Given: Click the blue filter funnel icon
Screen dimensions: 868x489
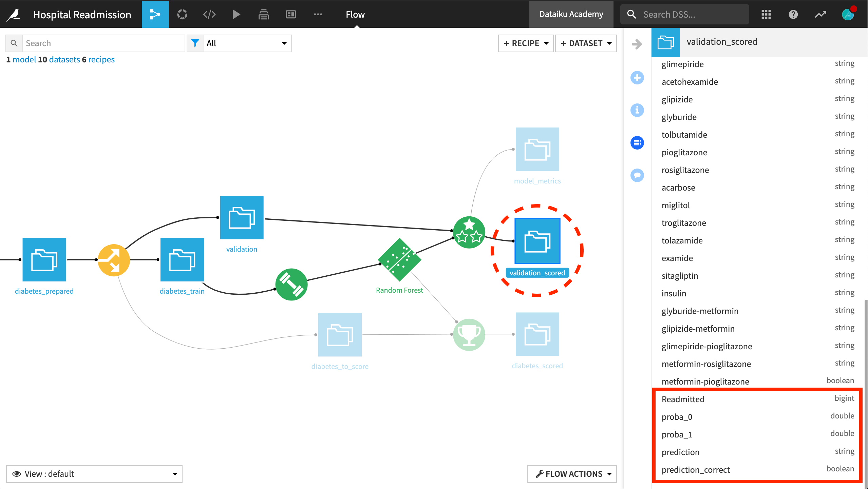Looking at the screenshot, I should point(195,43).
